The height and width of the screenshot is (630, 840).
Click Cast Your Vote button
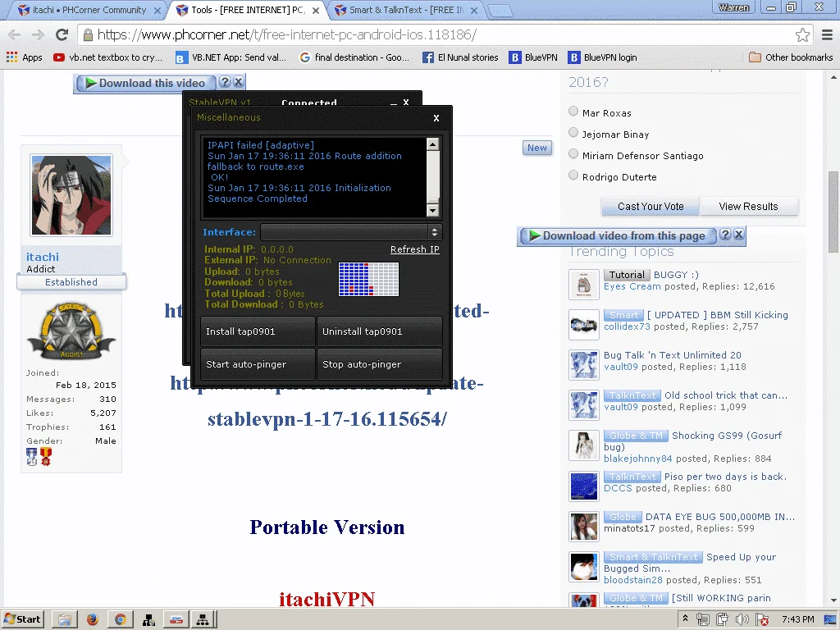[x=651, y=206]
